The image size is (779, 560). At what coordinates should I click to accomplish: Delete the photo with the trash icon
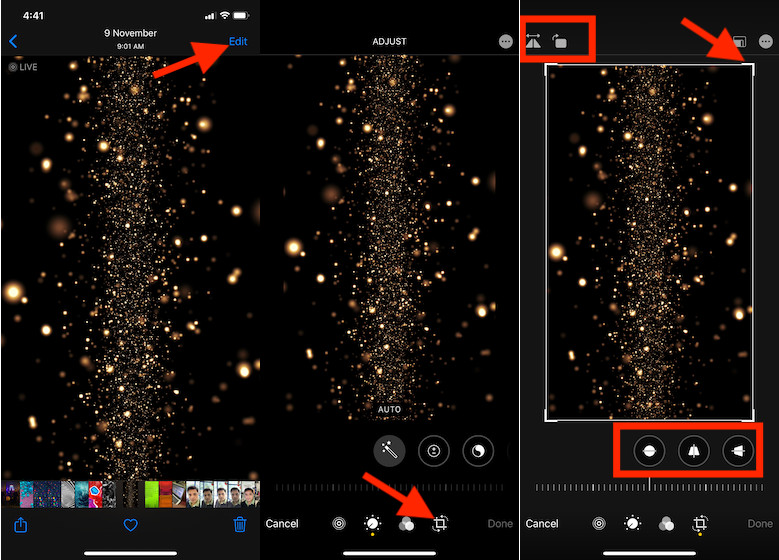coord(240,524)
